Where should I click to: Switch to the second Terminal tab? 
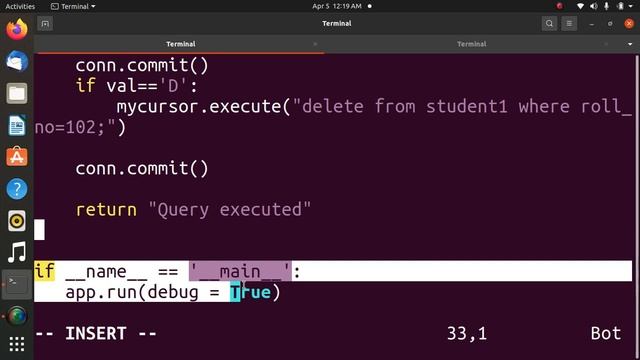471,44
